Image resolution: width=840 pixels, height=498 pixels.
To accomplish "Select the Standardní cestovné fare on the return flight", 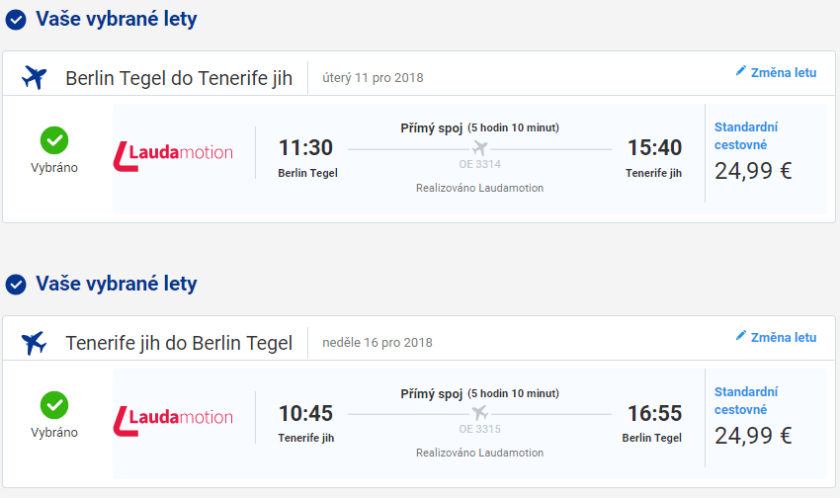I will [746, 400].
